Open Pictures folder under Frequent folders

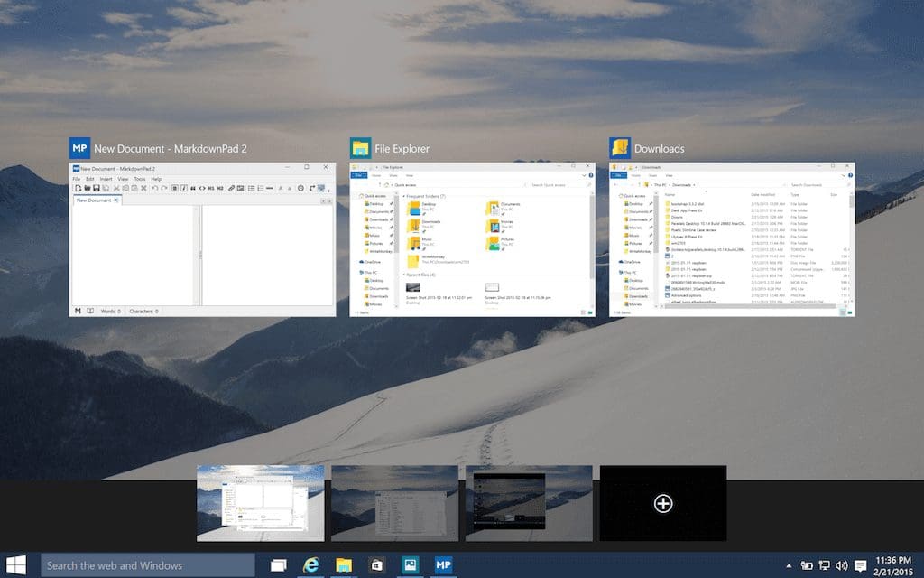coord(501,243)
